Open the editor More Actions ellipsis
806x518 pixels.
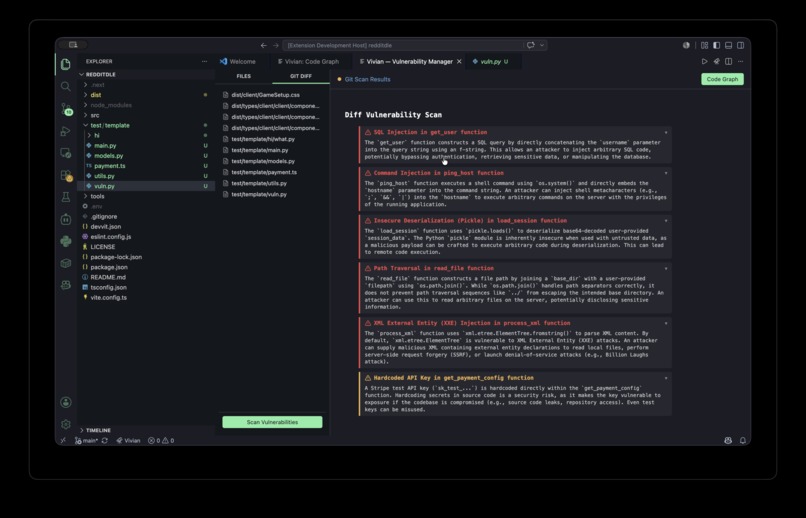pos(740,61)
